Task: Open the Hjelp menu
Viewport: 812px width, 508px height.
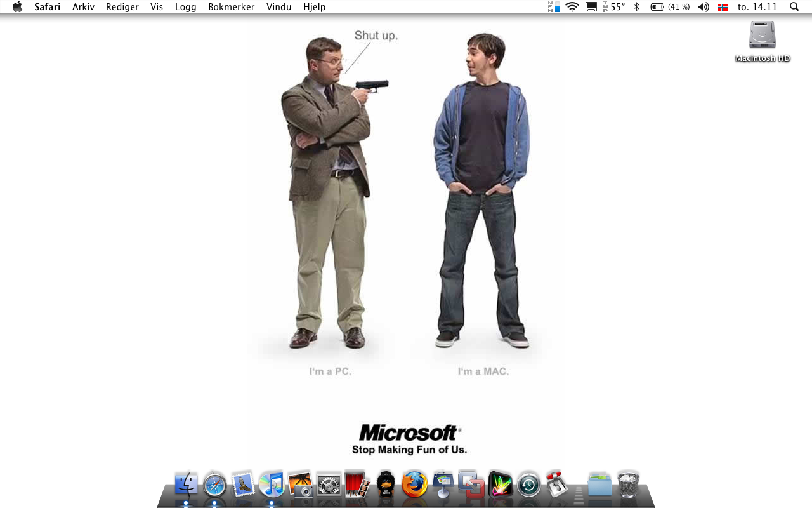Action: (x=315, y=7)
